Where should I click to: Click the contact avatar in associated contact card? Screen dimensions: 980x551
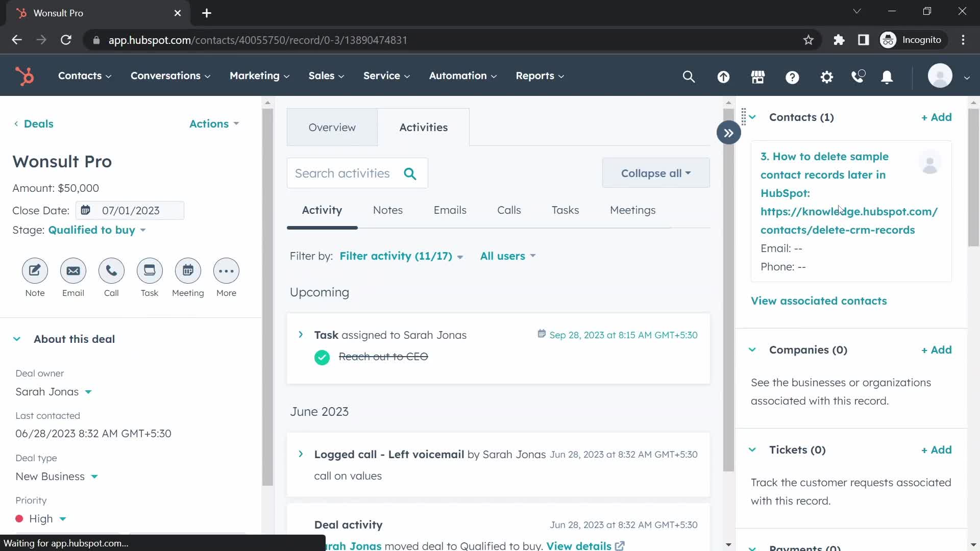click(x=930, y=163)
